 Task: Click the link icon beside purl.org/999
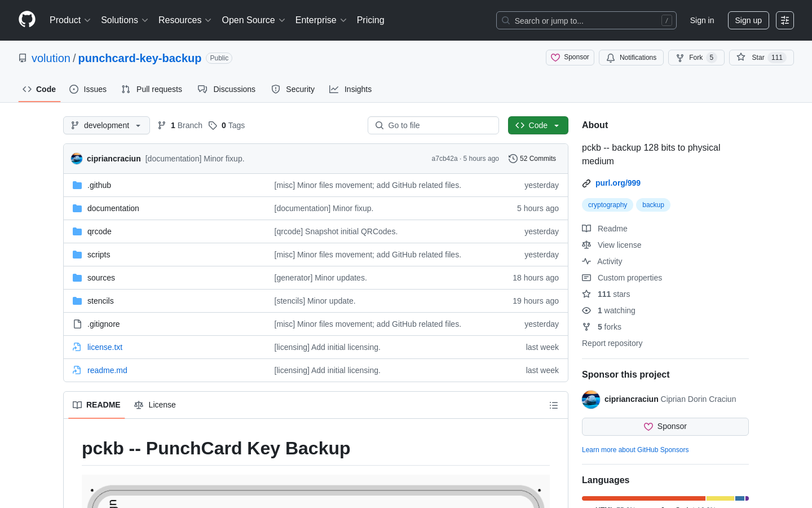[586, 183]
